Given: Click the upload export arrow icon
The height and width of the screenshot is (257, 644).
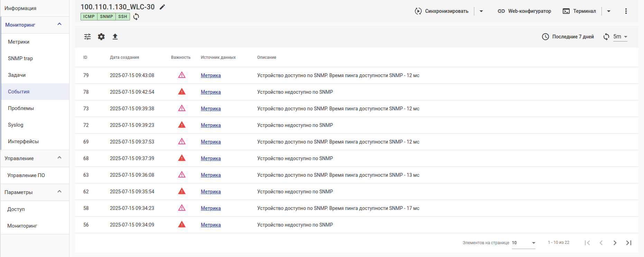Looking at the screenshot, I should tap(115, 37).
